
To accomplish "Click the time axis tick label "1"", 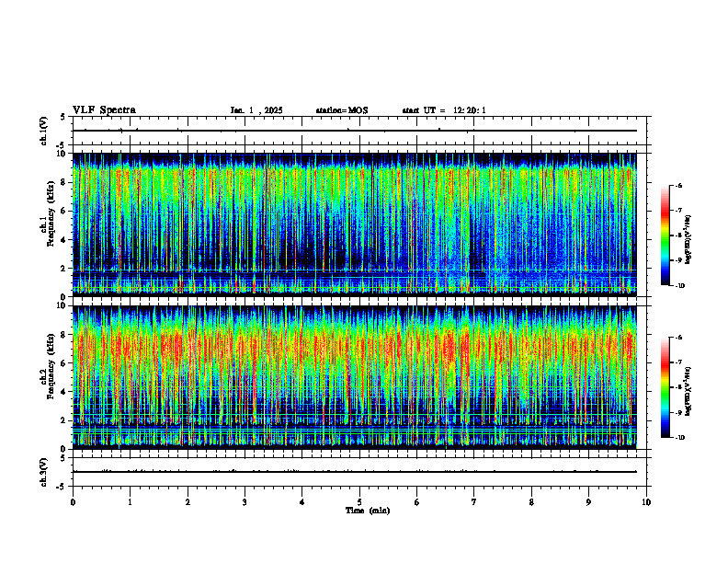I will tap(131, 502).
